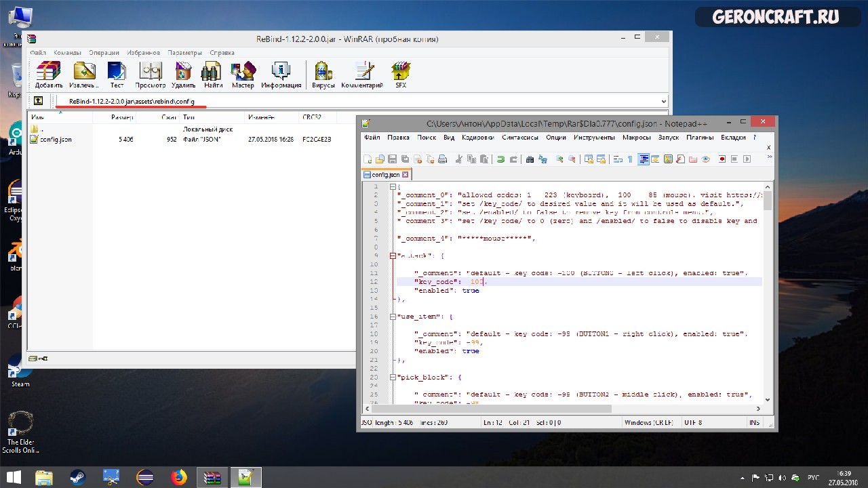Click the Save icon in Notepad++
Viewport: 868px width, 488px height.
392,159
